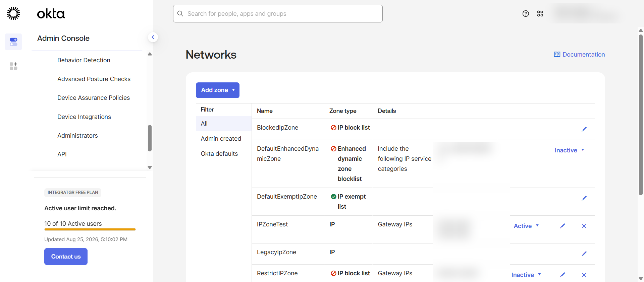Click the sidebar menu scrollbar thumb
Viewport: 644px width, 282px height.
click(x=150, y=138)
